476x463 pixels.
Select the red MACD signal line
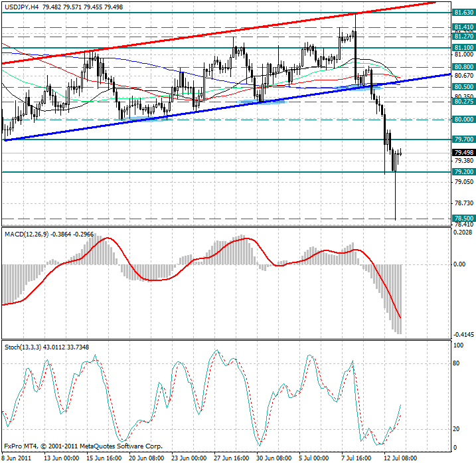click(x=106, y=238)
